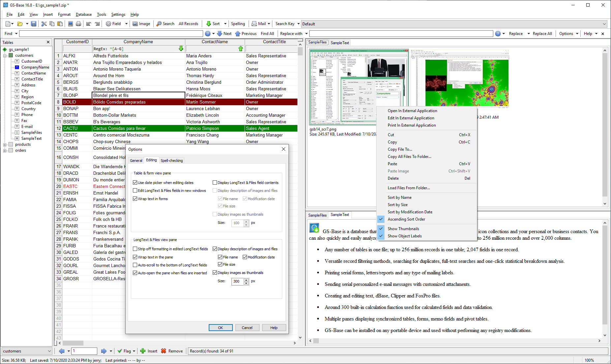This screenshot has width=611, height=364.
Task: Expand the orders table node
Action: 5,151
